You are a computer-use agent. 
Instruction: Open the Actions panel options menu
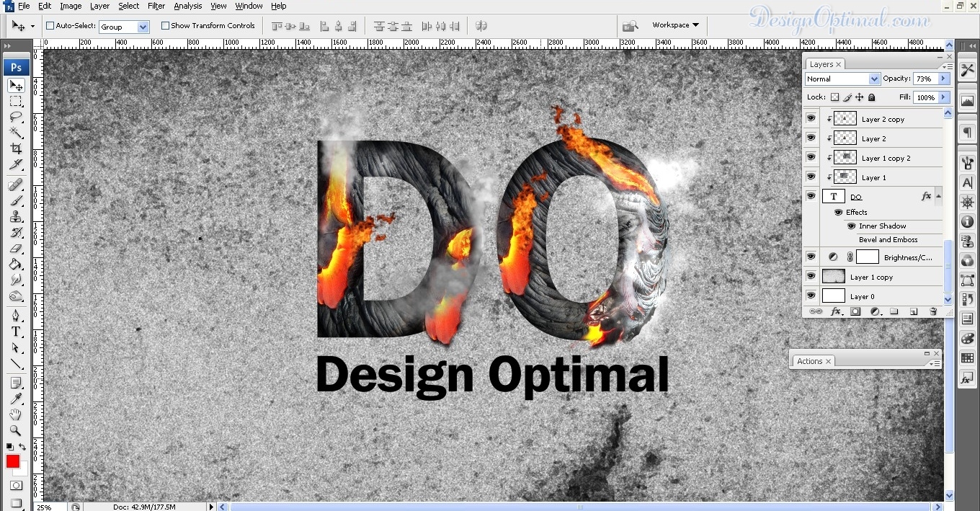[x=935, y=364]
